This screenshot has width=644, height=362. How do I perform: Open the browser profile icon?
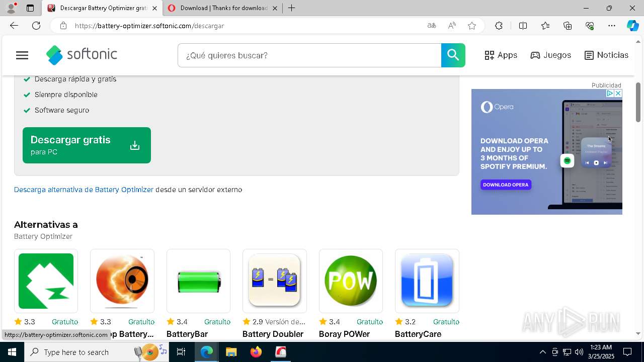pos(11,8)
